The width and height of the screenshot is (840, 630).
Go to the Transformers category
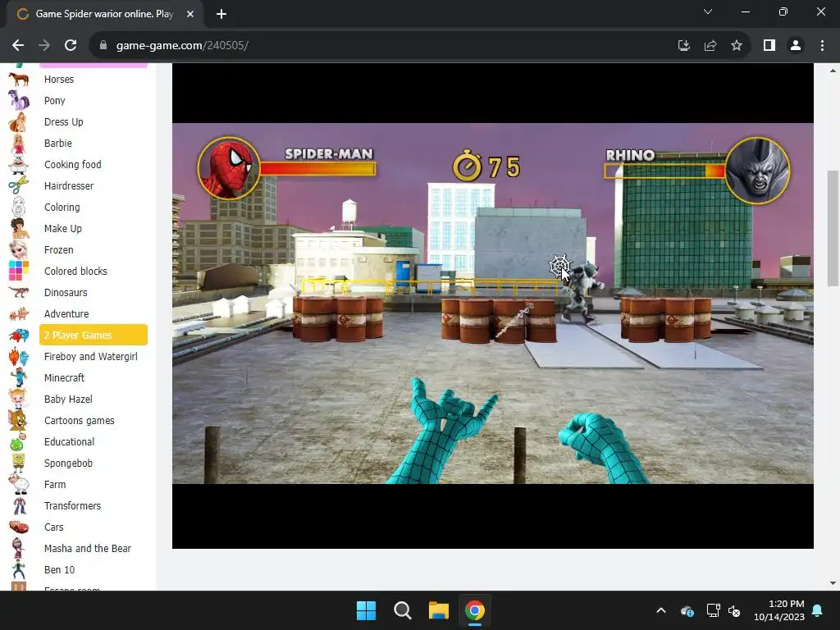(72, 505)
